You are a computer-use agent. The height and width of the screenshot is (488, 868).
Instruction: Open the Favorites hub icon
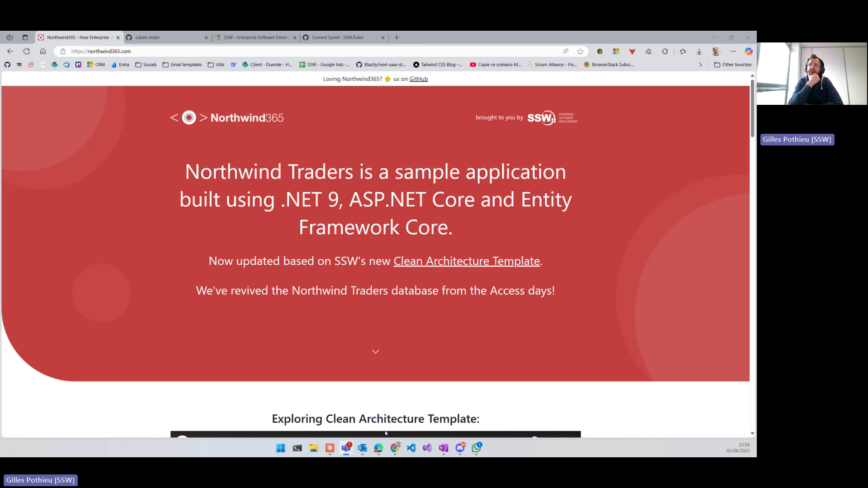683,51
